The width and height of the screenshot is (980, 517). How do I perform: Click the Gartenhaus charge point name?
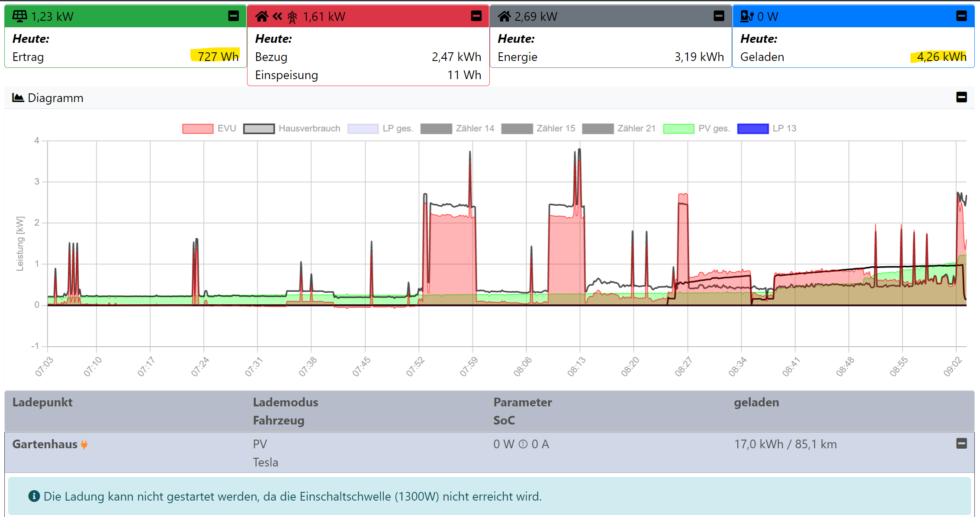45,444
